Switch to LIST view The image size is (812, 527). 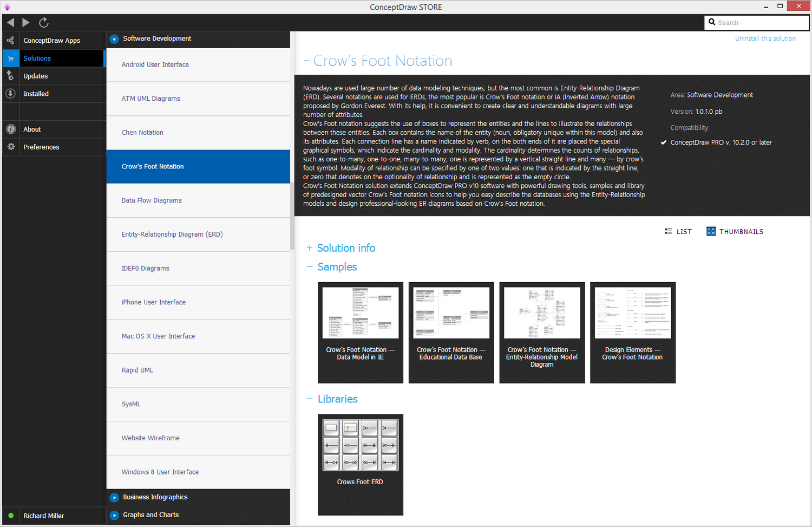(x=678, y=231)
